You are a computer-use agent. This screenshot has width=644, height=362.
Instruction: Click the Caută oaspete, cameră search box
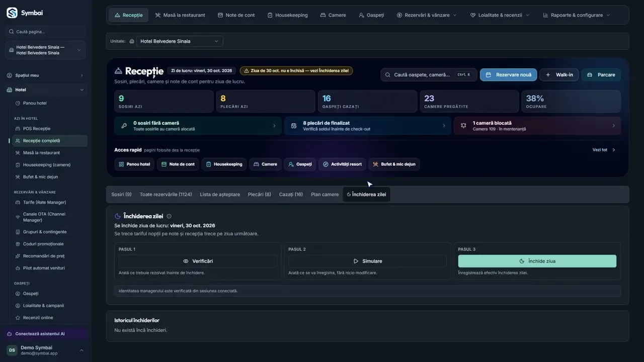[429, 75]
